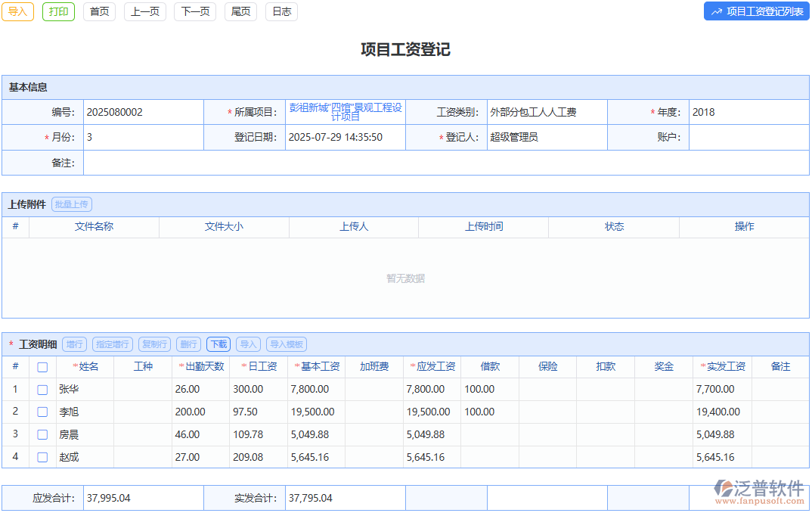
Task: Click 增行 to add a new row
Action: click(x=74, y=344)
